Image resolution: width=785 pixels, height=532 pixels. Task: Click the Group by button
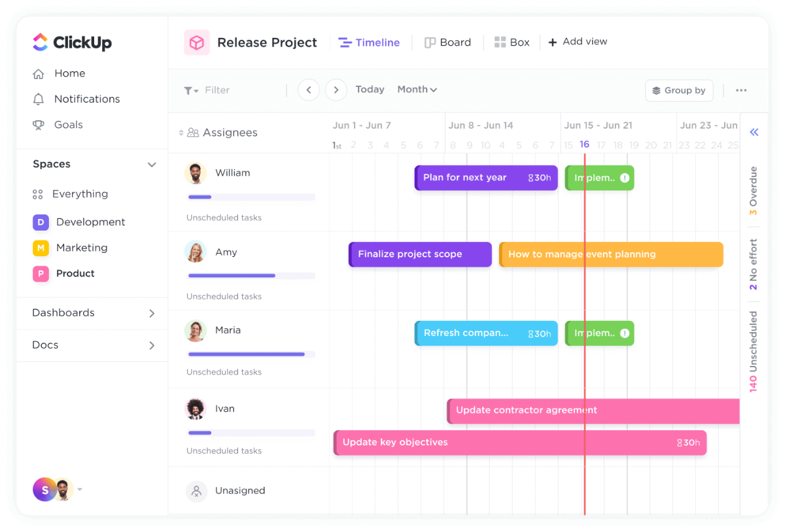pyautogui.click(x=679, y=90)
